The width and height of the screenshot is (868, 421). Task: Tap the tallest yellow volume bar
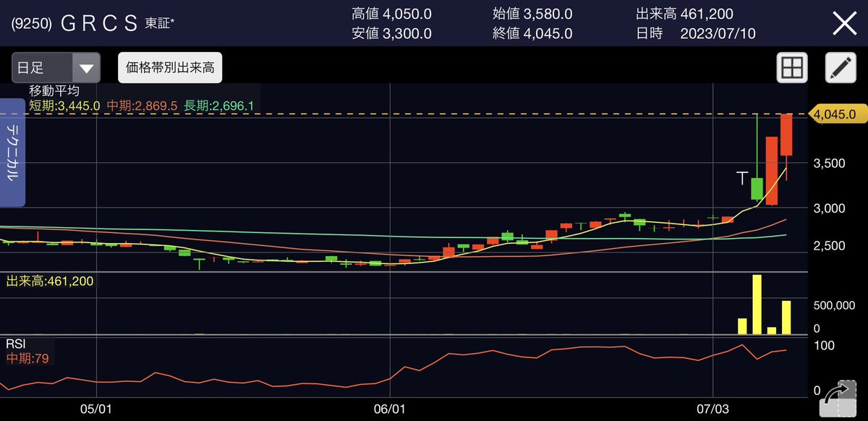(x=757, y=305)
